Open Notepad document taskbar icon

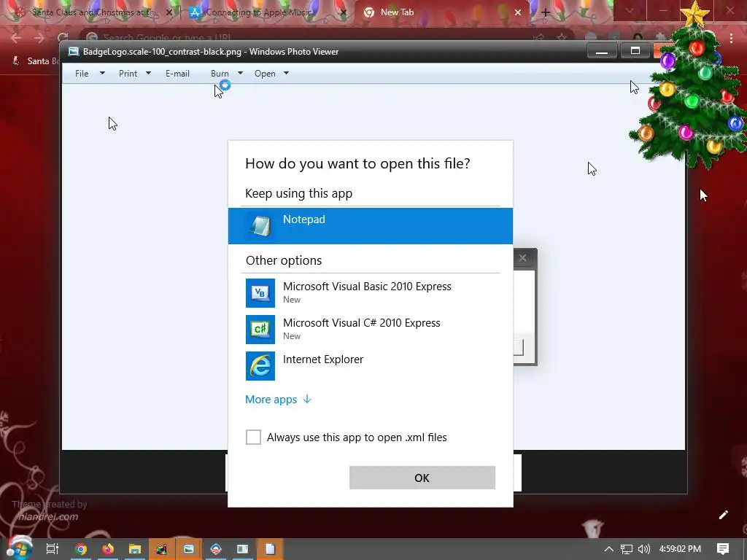(x=270, y=549)
